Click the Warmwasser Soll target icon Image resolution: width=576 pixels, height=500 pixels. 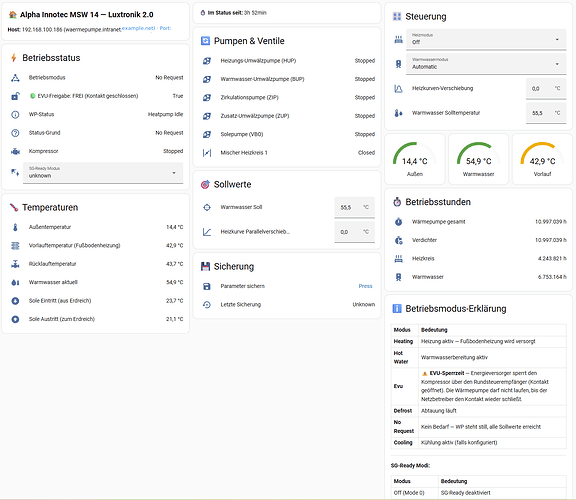(x=207, y=208)
